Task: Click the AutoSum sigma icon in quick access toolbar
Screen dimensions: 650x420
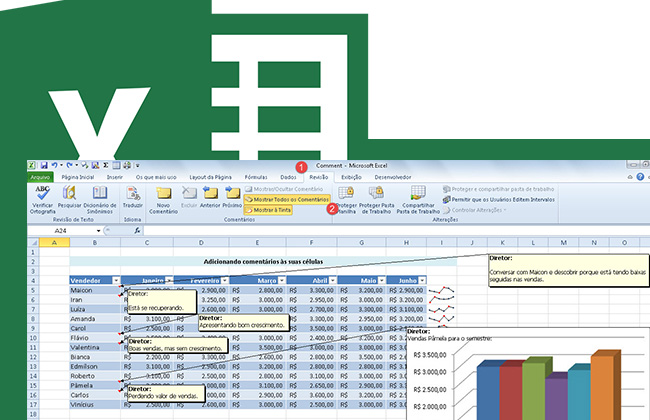Action: click(x=106, y=165)
